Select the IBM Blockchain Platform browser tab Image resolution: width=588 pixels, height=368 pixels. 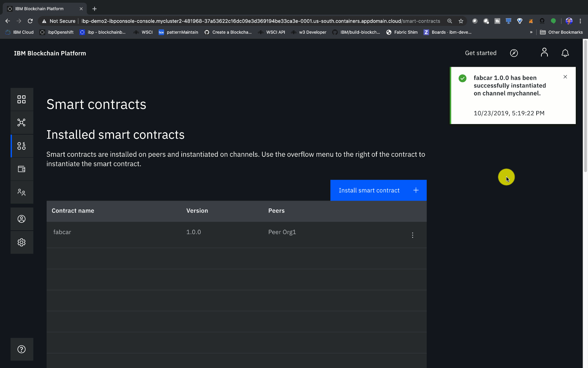click(45, 9)
